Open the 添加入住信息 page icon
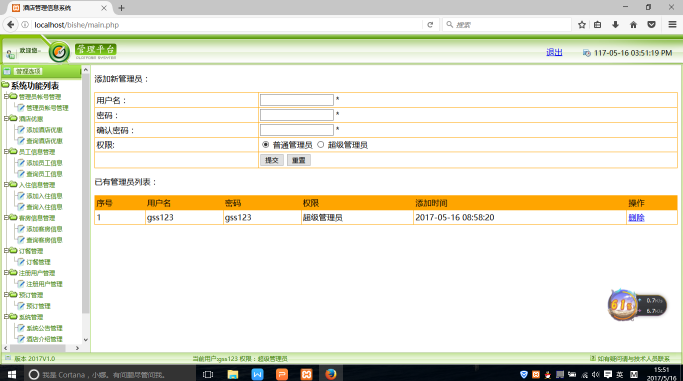This screenshot has height=381, width=683. [20, 196]
